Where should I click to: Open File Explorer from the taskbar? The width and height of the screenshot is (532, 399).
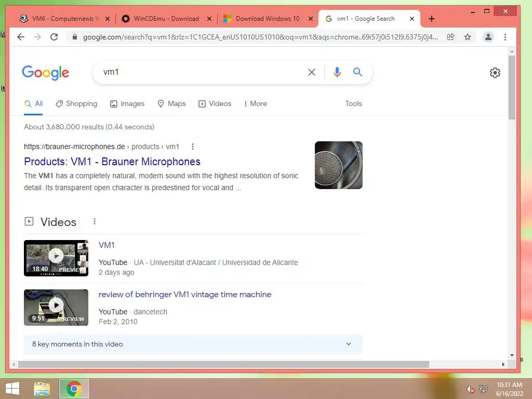tap(42, 389)
